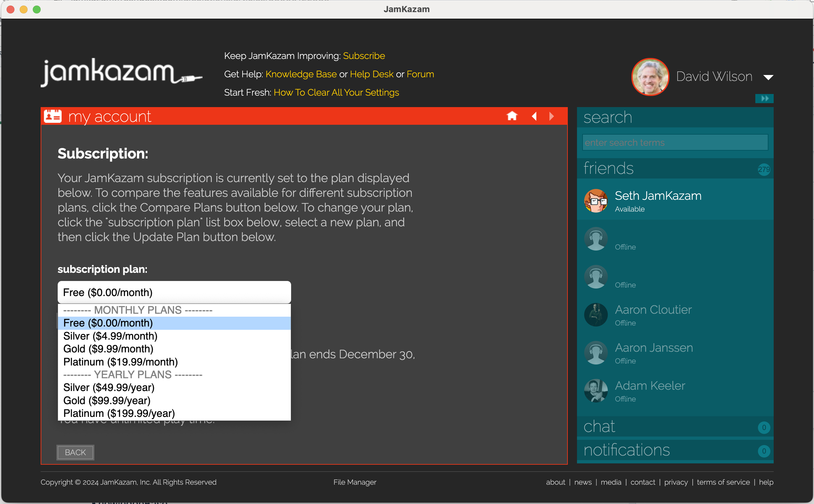This screenshot has width=814, height=504.
Task: Click the home icon in my account header
Action: click(x=512, y=116)
